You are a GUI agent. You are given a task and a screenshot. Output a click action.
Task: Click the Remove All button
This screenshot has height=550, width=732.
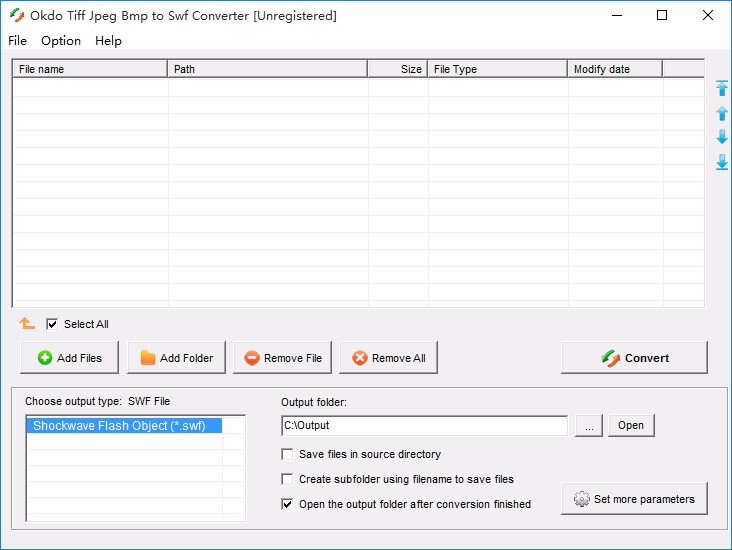pyautogui.click(x=388, y=358)
